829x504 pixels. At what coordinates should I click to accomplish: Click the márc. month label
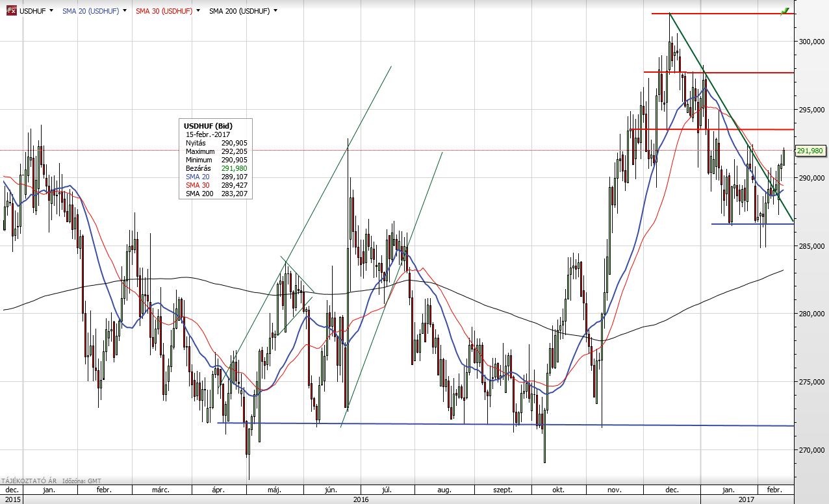pyautogui.click(x=160, y=490)
